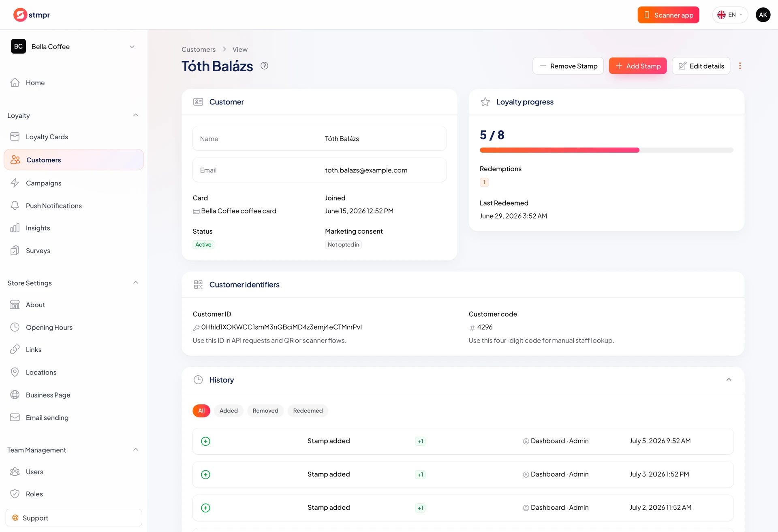This screenshot has height=532, width=778.
Task: Click the Business Page globe icon
Action: coord(15,395)
